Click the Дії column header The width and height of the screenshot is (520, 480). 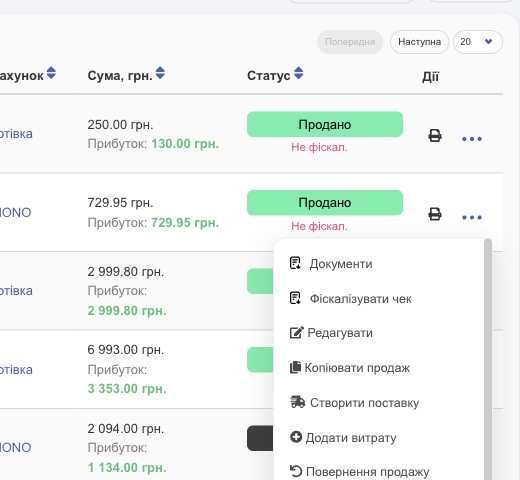click(431, 77)
